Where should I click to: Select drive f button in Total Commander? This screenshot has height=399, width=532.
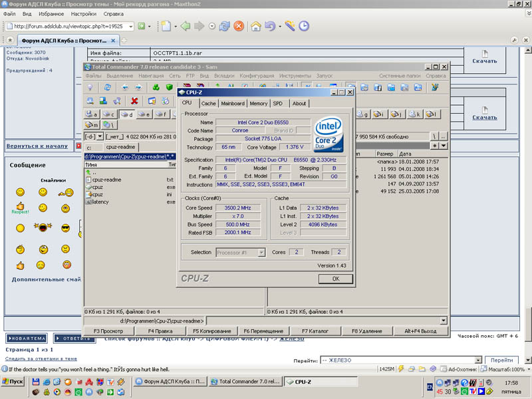click(x=161, y=114)
